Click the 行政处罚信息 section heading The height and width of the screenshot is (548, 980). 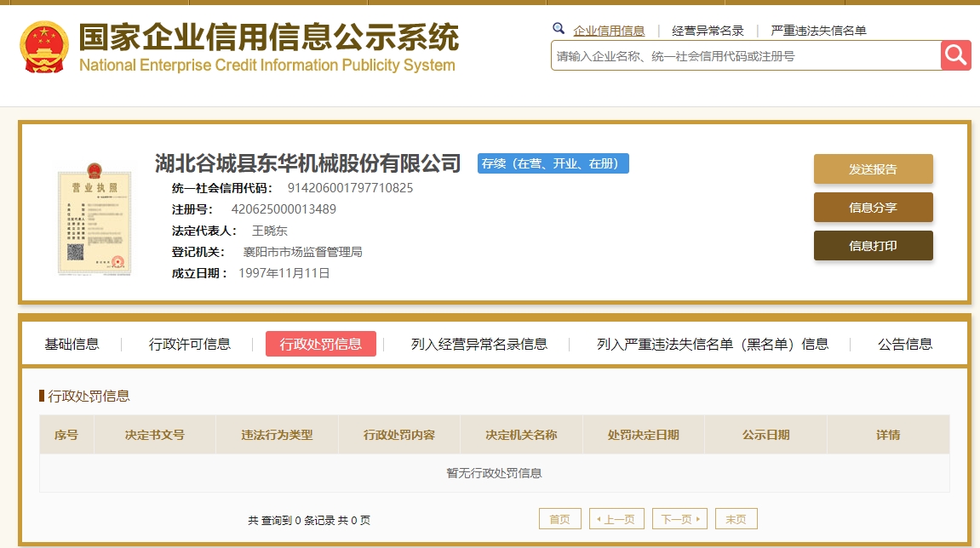coord(89,396)
